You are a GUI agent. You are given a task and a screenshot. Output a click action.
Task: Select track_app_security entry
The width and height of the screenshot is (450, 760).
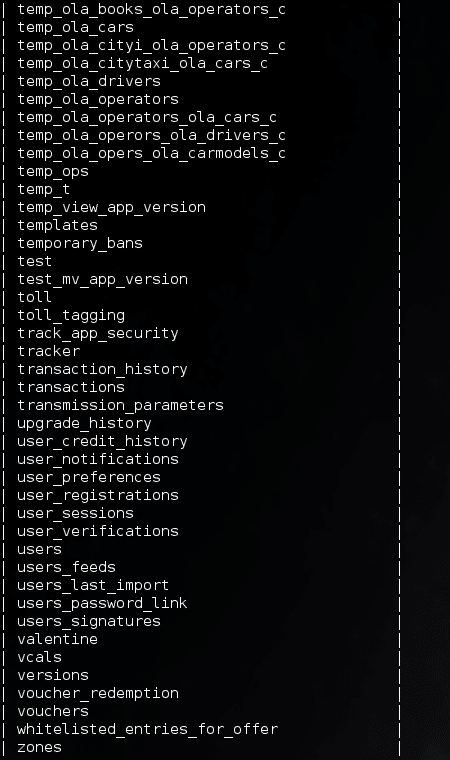pyautogui.click(x=98, y=333)
